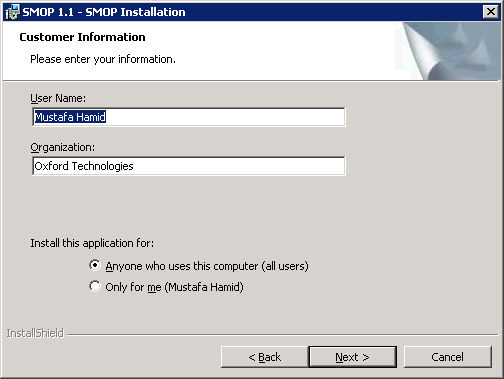The image size is (504, 379).
Task: Select the "Anyone who uses this computer" radio button
Action: (95, 265)
